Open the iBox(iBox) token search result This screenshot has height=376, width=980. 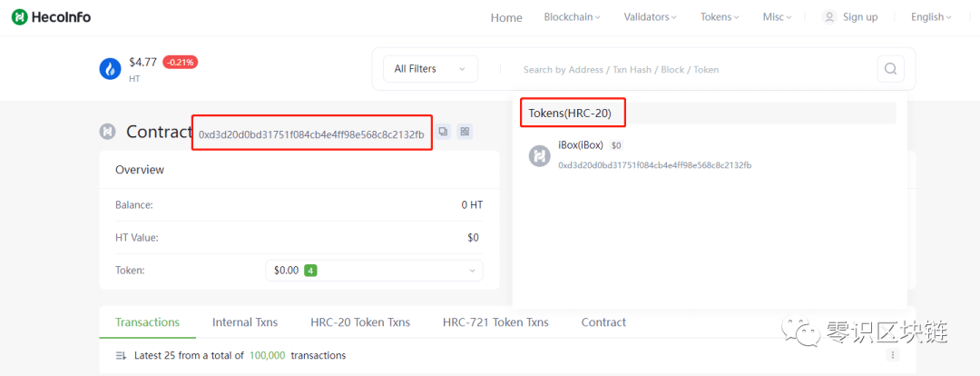(x=581, y=145)
